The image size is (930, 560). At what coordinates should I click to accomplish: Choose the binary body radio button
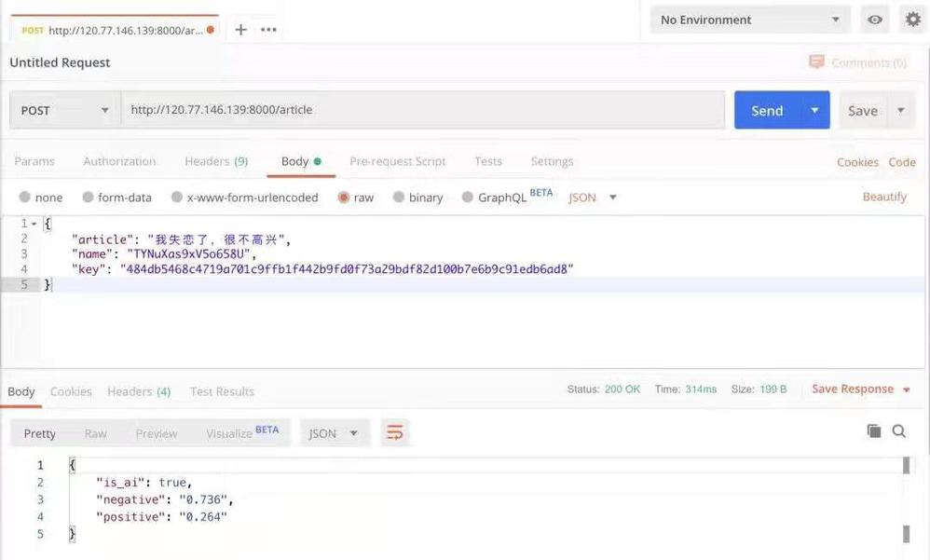pyautogui.click(x=399, y=197)
